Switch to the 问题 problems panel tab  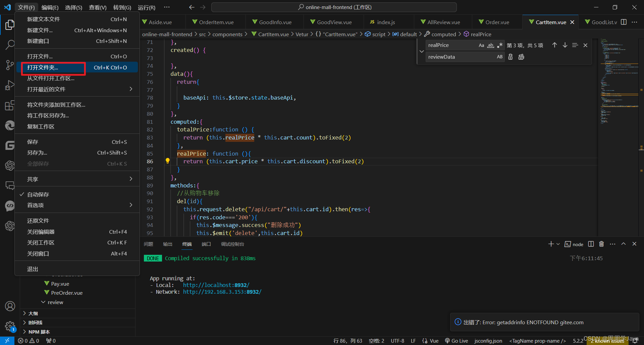click(148, 244)
